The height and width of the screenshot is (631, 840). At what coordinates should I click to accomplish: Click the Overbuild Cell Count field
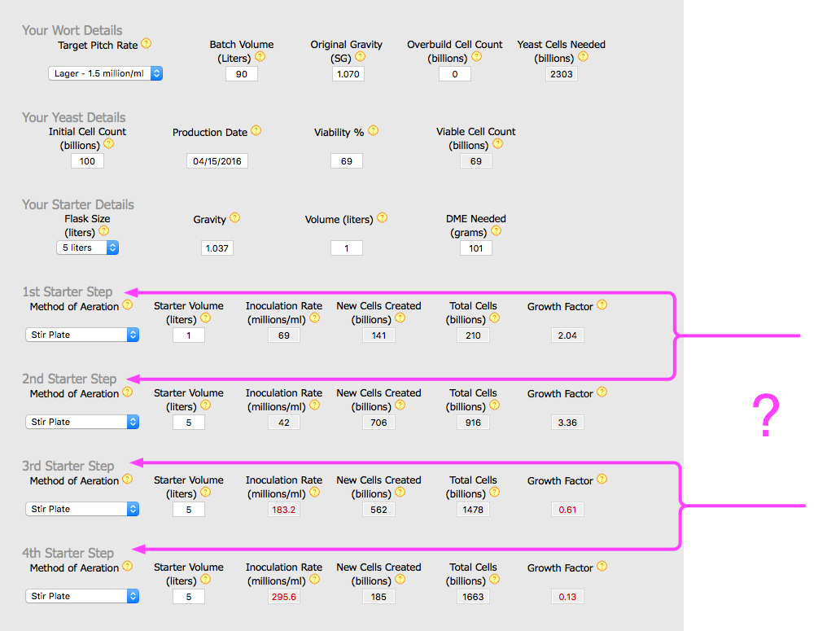[x=455, y=74]
